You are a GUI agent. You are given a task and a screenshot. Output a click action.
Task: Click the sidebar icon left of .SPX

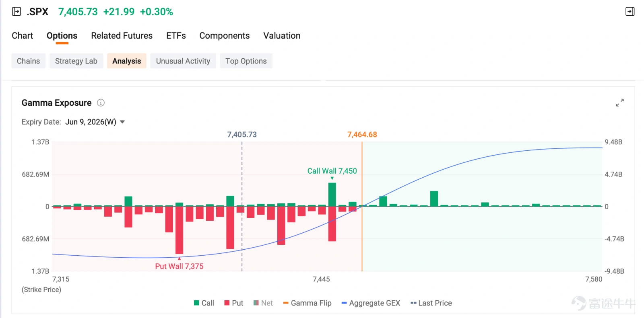17,12
